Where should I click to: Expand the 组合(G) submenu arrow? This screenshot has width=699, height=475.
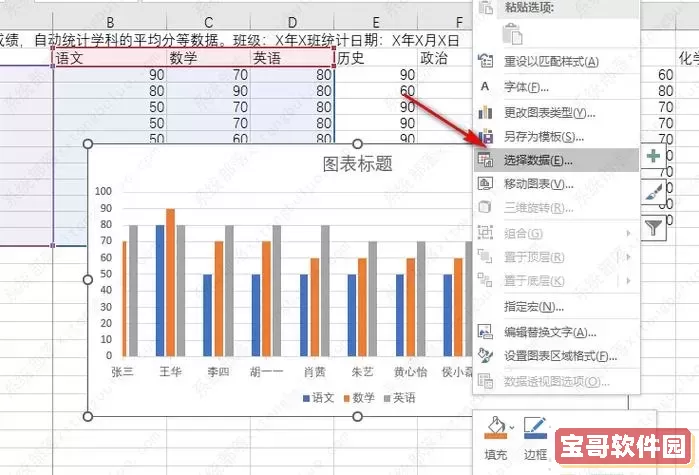[x=628, y=233]
